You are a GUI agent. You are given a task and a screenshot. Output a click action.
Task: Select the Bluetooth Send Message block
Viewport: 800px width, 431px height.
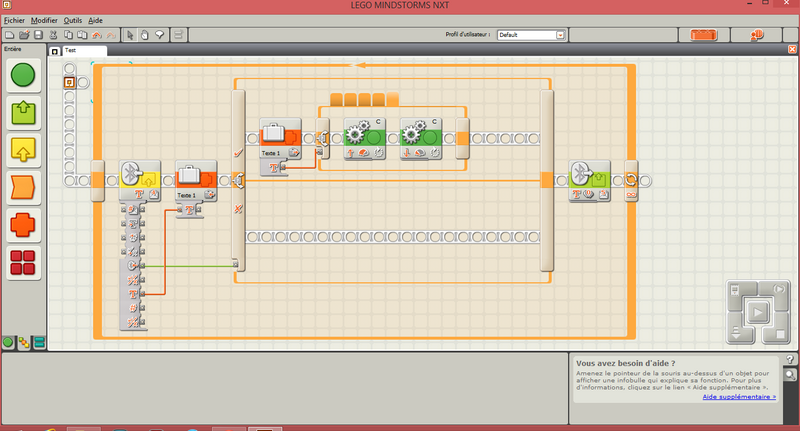[x=589, y=181]
